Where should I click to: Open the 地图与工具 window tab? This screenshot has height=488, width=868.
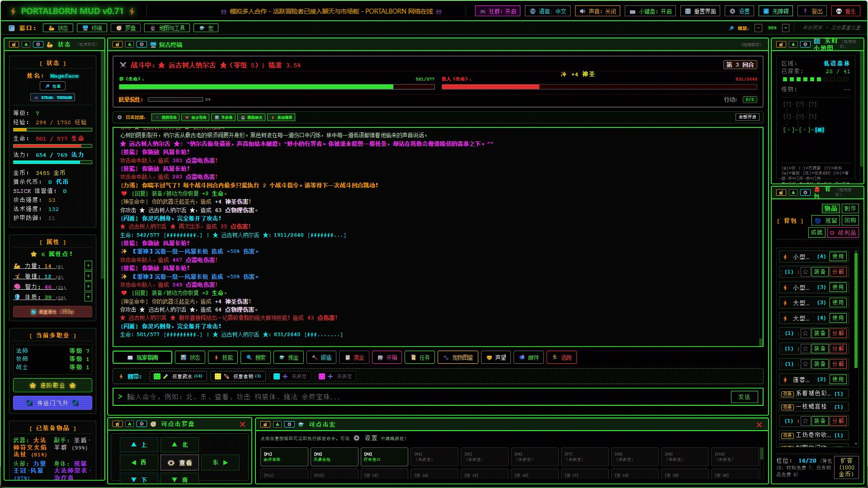click(x=167, y=28)
